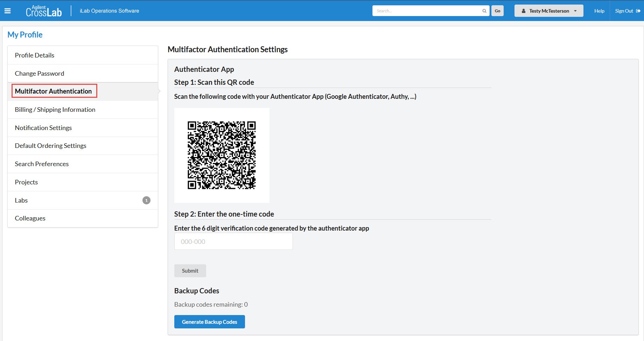Click the magnifier icon in search box
This screenshot has height=341, width=644.
[x=484, y=11]
